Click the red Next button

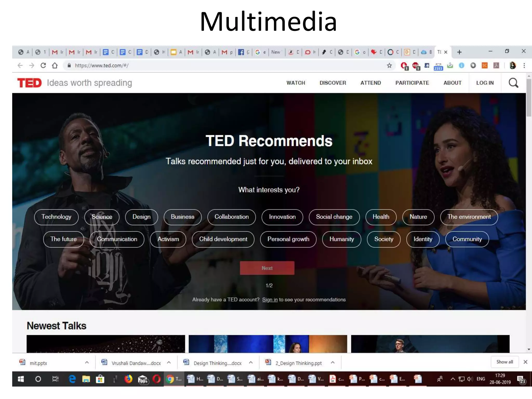pos(267,268)
